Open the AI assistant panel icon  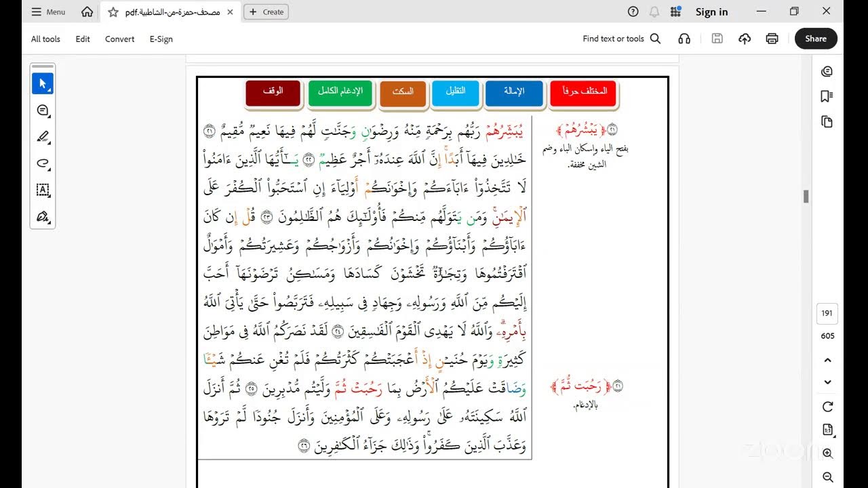tap(827, 72)
